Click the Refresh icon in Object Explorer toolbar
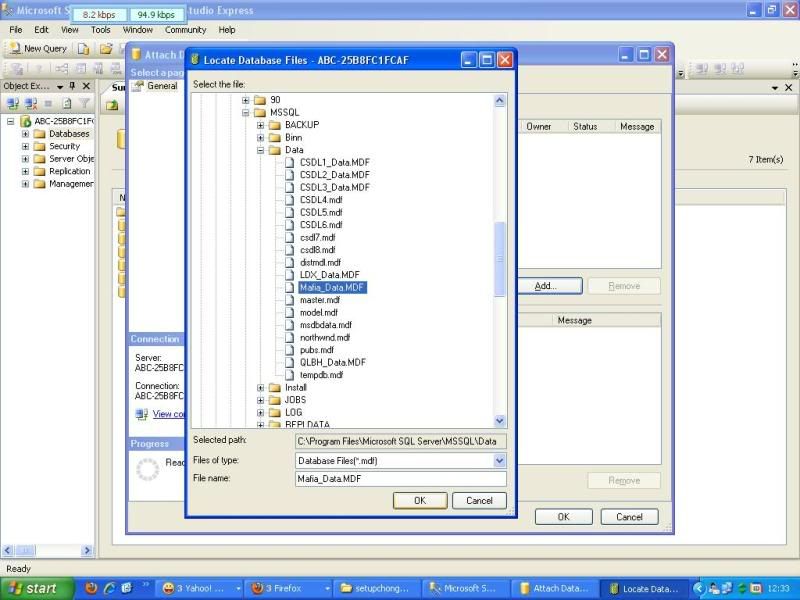The width and height of the screenshot is (800, 600). tap(66, 104)
